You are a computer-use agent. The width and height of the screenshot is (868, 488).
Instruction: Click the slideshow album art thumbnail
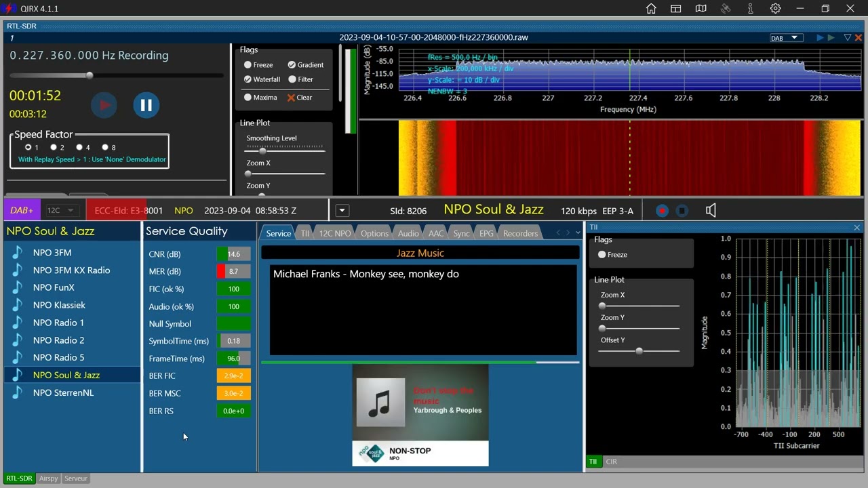coord(380,403)
